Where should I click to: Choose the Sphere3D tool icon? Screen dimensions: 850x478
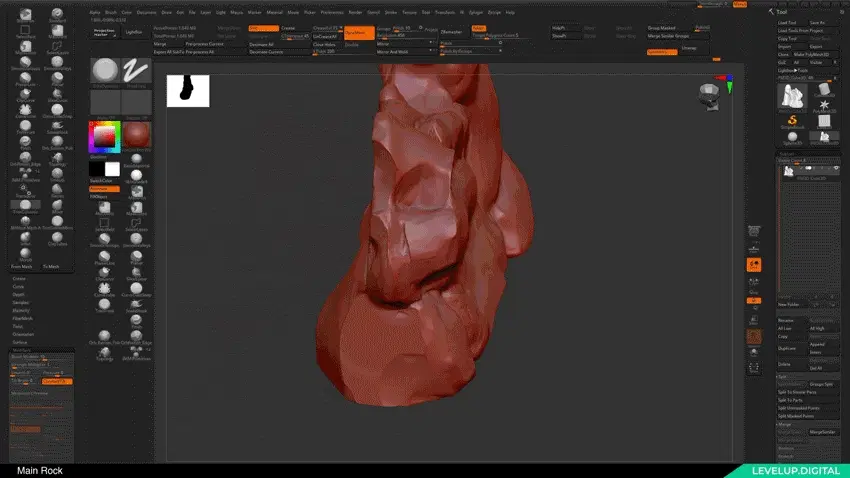click(x=792, y=137)
